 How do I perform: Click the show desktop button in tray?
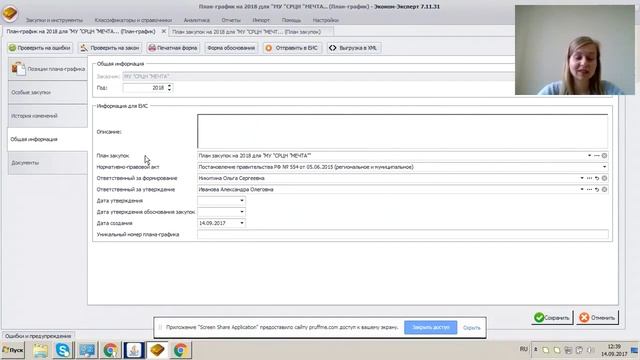tap(635, 350)
